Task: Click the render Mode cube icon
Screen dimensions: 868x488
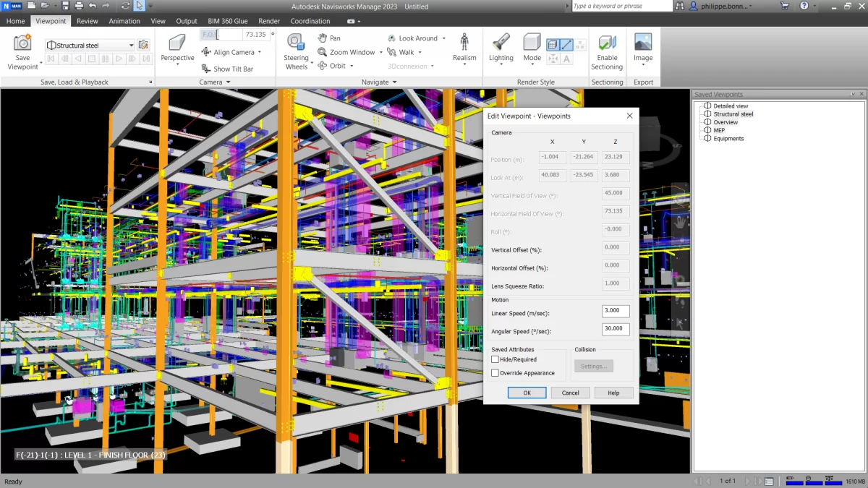Action: pos(532,42)
